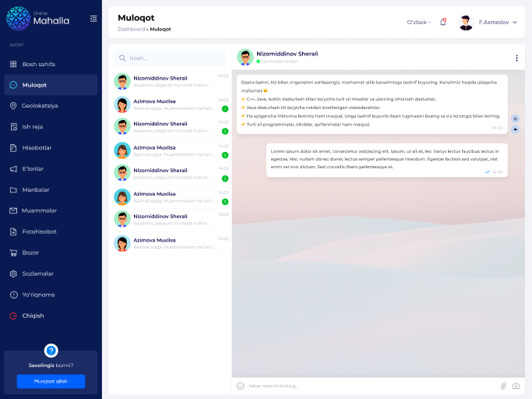Viewport: 532px width, 399px height.
Task: Click the Muloqot chat bubble icon
Action: coord(13,85)
